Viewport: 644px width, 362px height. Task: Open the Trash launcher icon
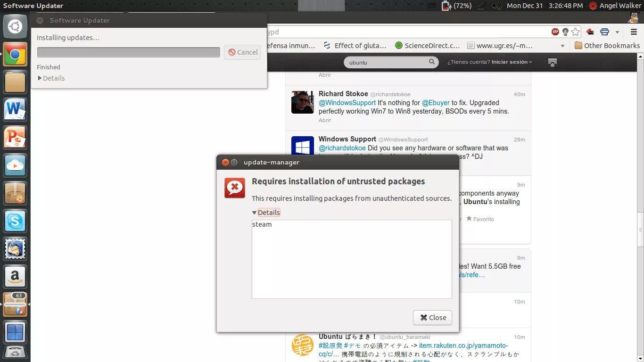pyautogui.click(x=15, y=354)
